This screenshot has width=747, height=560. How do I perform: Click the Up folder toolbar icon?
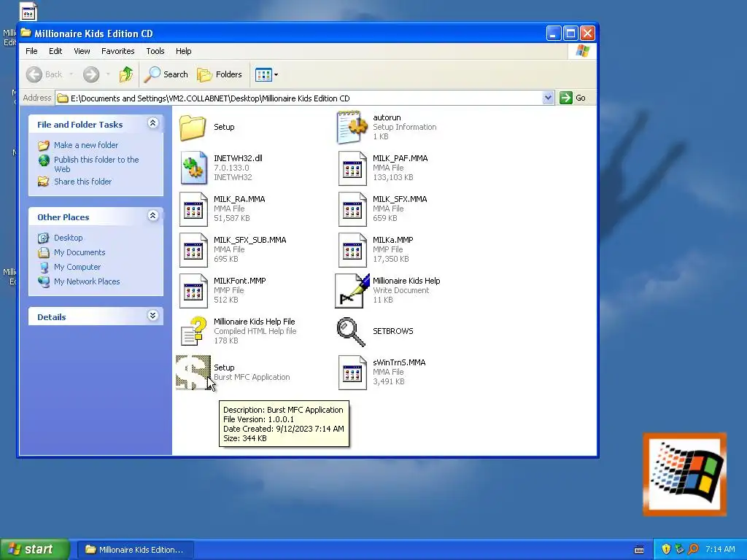[x=126, y=74]
